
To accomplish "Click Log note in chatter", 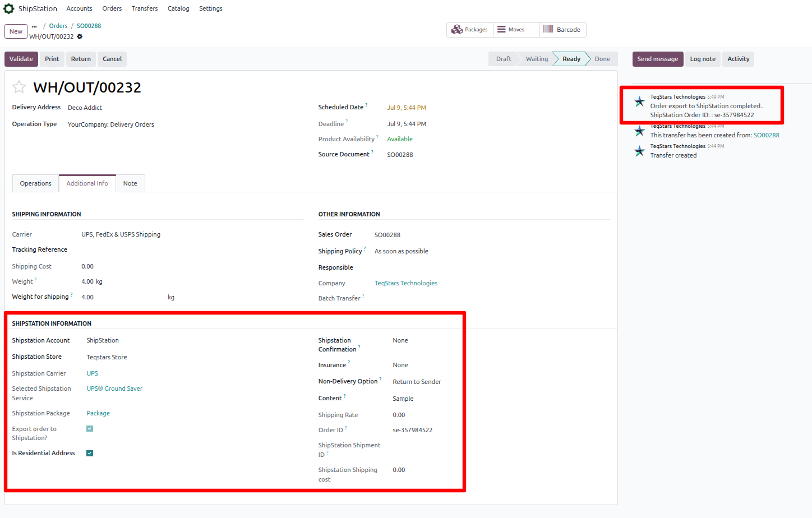I will (703, 59).
